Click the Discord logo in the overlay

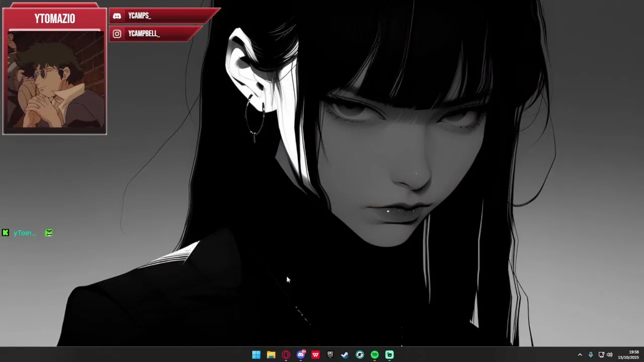[117, 16]
